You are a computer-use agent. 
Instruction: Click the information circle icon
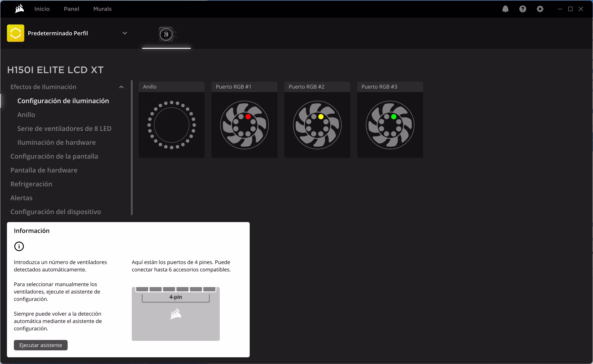tap(19, 246)
